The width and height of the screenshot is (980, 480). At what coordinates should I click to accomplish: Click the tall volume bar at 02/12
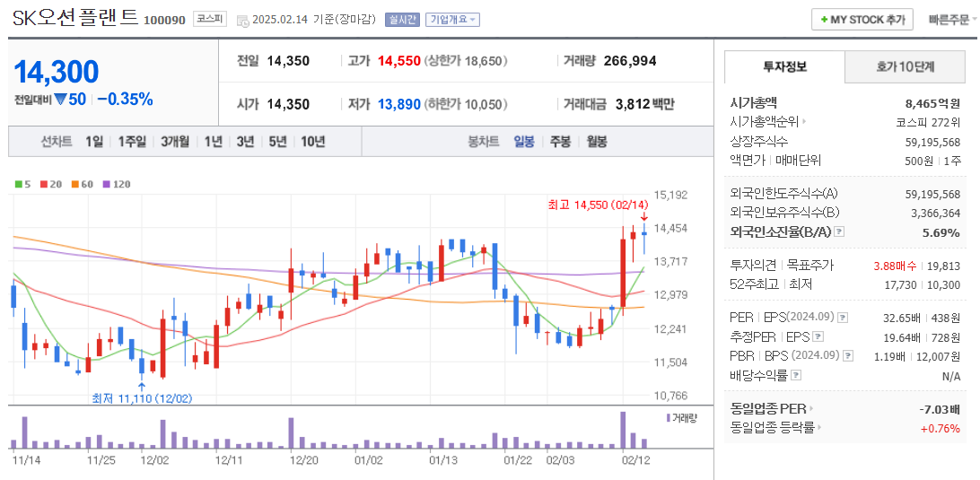(x=623, y=430)
